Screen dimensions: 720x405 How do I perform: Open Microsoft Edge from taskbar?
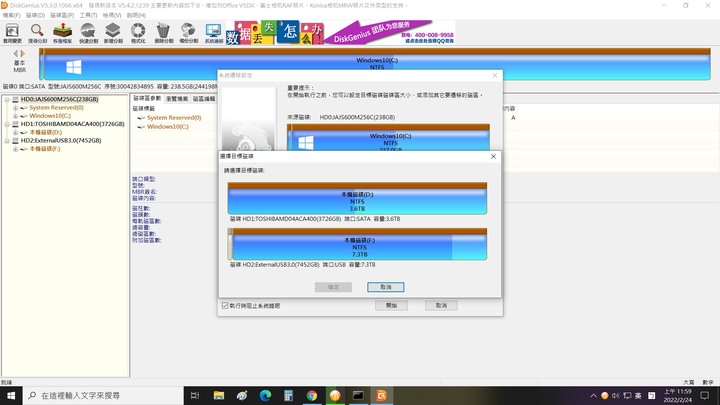265,395
